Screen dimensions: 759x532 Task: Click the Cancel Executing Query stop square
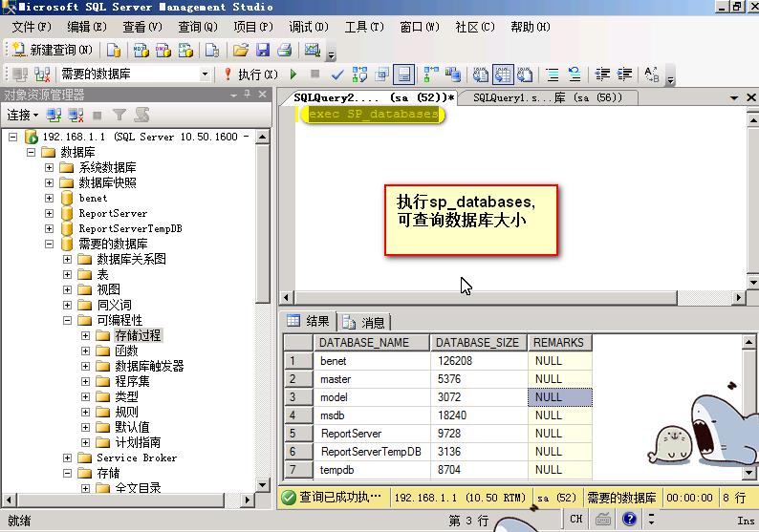(x=314, y=74)
